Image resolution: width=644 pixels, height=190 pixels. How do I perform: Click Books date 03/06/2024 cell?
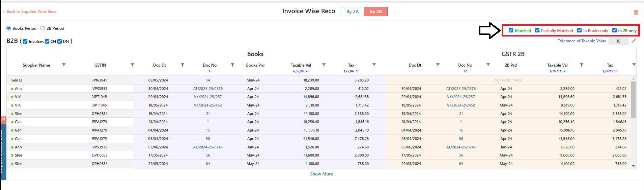tap(158, 147)
